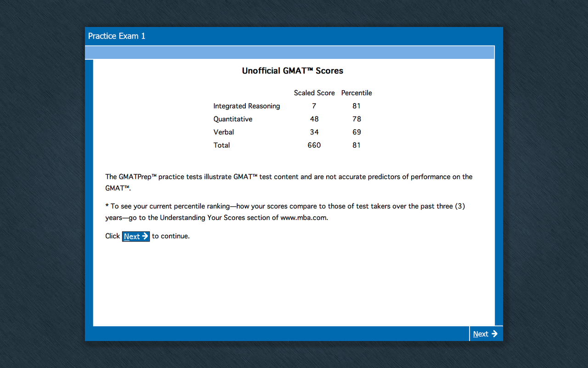This screenshot has height=368, width=588.
Task: Click the Quantitative scaled score 48
Action: 314,119
